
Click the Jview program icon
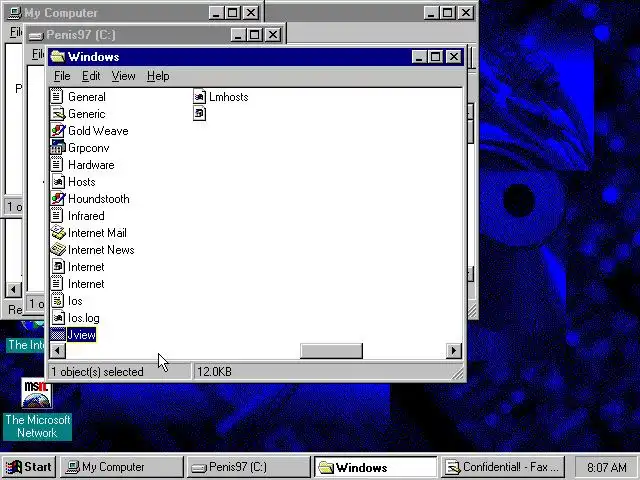tap(57, 335)
